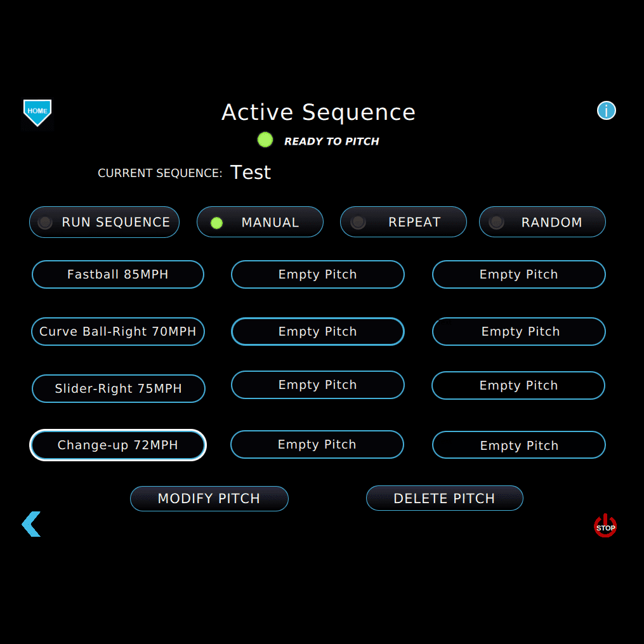Select the top Empty Pitch in middle column

coord(317,275)
